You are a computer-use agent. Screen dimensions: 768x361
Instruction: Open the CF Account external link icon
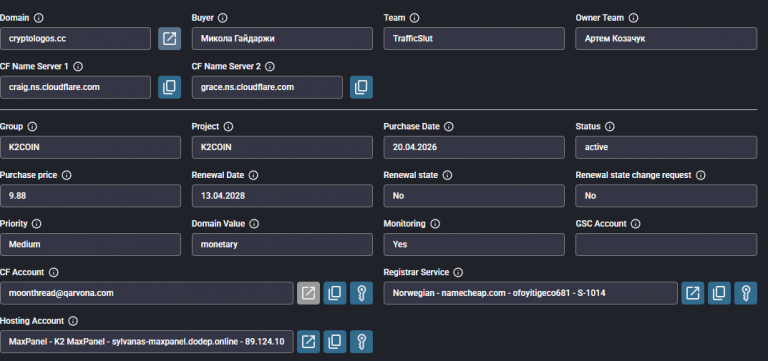[x=309, y=293]
